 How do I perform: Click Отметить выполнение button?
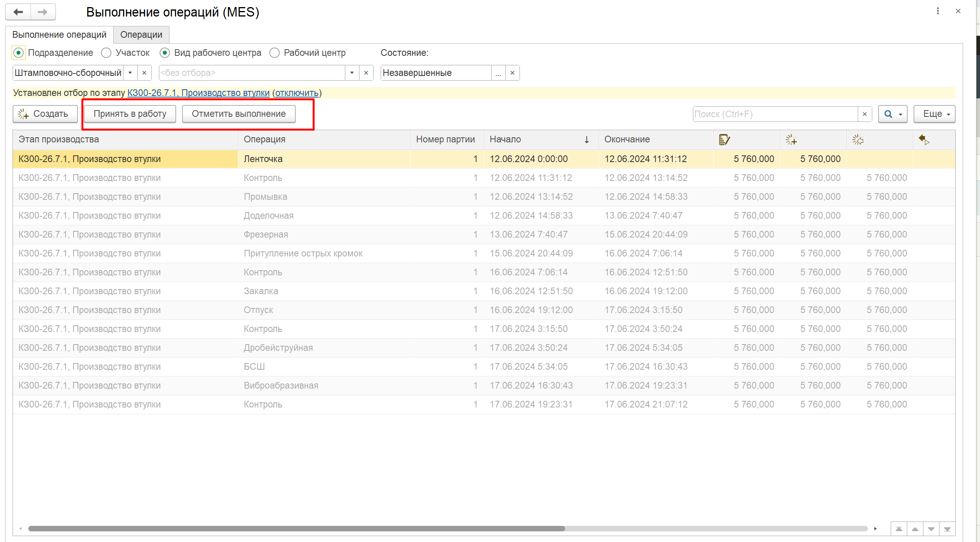click(x=239, y=114)
